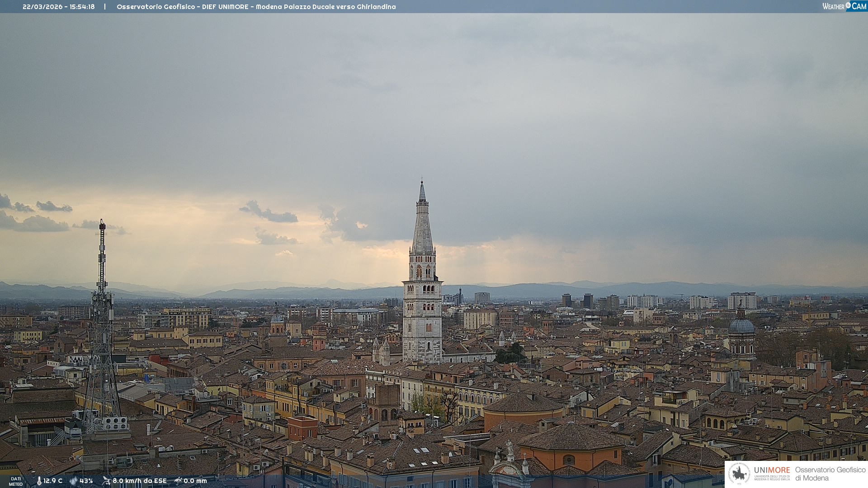Click the blue church dome in image
Image resolution: width=868 pixels, height=488 pixels.
click(x=741, y=326)
